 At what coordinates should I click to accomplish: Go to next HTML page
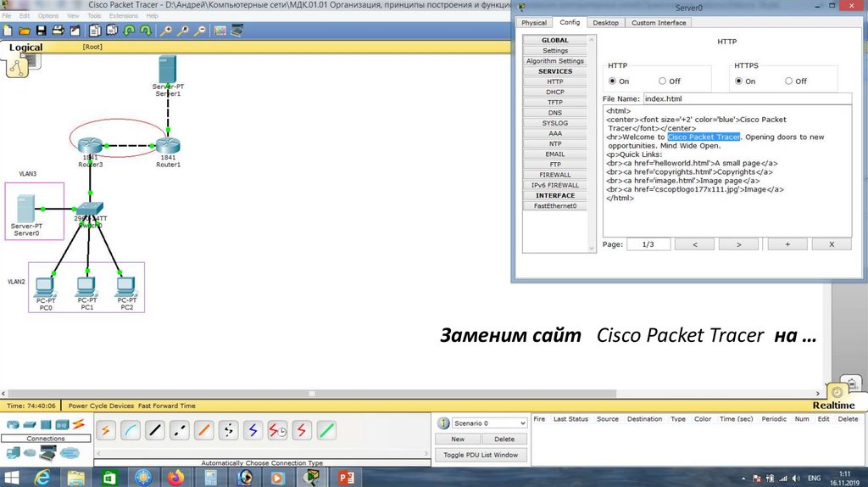[x=738, y=244]
